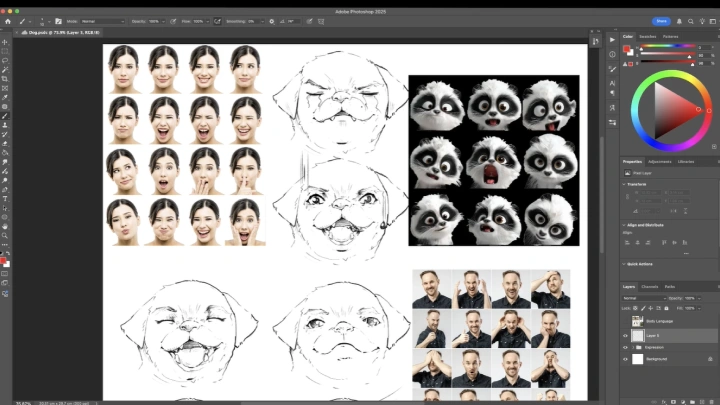The width and height of the screenshot is (720, 405).
Task: Open the Info panel icon in the dock
Action: (612, 55)
